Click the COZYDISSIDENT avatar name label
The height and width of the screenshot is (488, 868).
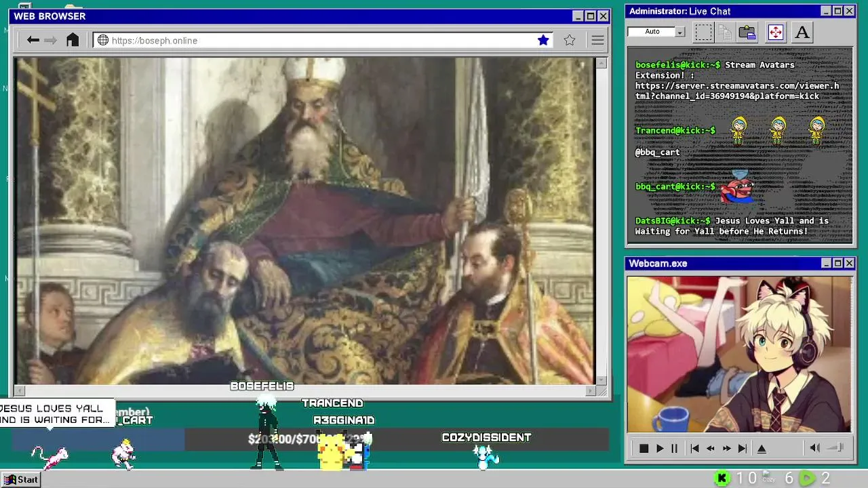[486, 438]
